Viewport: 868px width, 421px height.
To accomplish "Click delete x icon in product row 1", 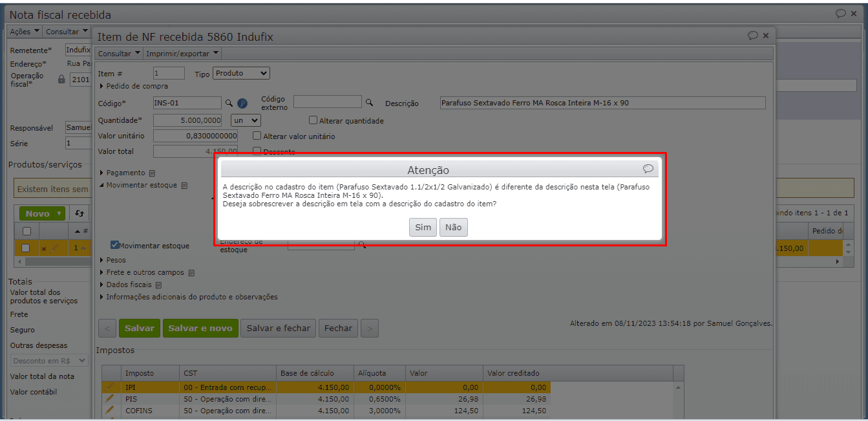I will 44,249.
